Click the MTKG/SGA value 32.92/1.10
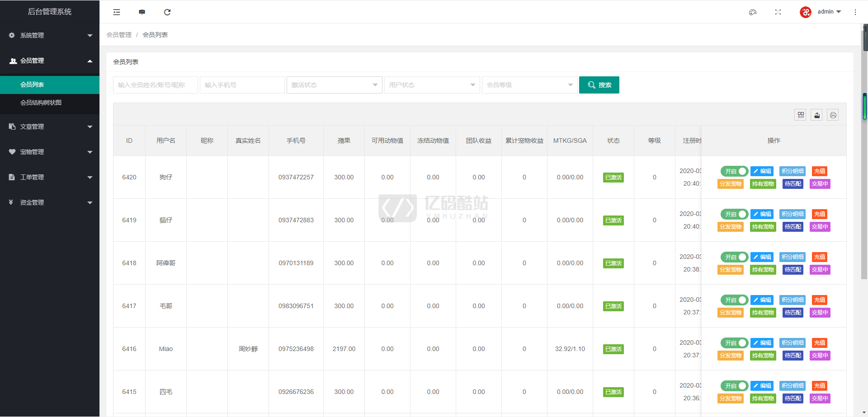The height and width of the screenshot is (417, 868). point(570,349)
